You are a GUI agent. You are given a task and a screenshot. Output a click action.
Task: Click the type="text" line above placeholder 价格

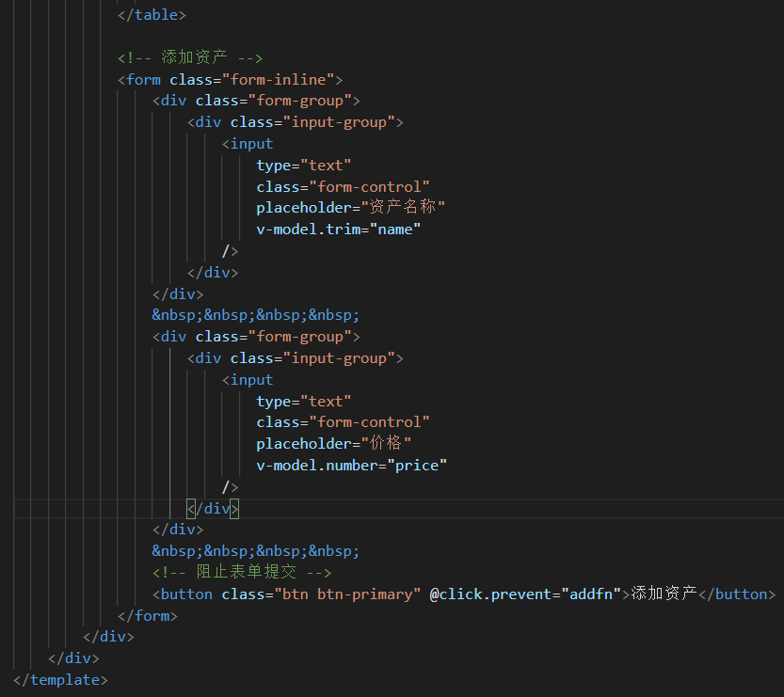coord(303,402)
